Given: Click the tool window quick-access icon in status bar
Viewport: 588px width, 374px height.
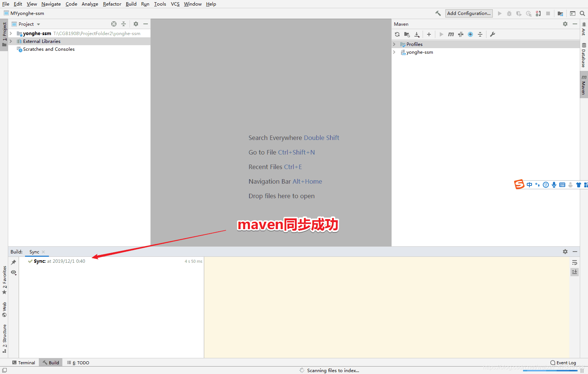Looking at the screenshot, I should tap(4, 370).
